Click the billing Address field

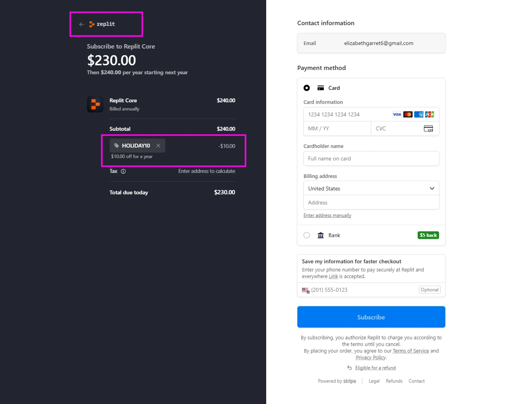[x=371, y=202]
